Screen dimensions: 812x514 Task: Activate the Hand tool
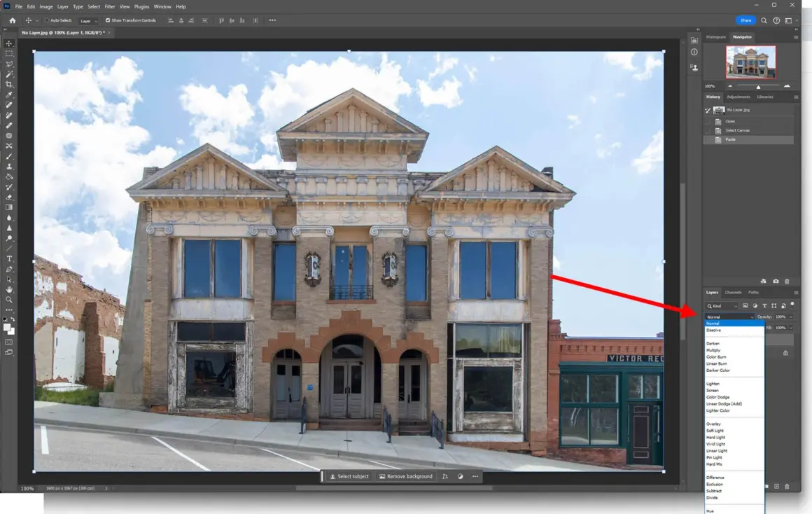[9, 289]
